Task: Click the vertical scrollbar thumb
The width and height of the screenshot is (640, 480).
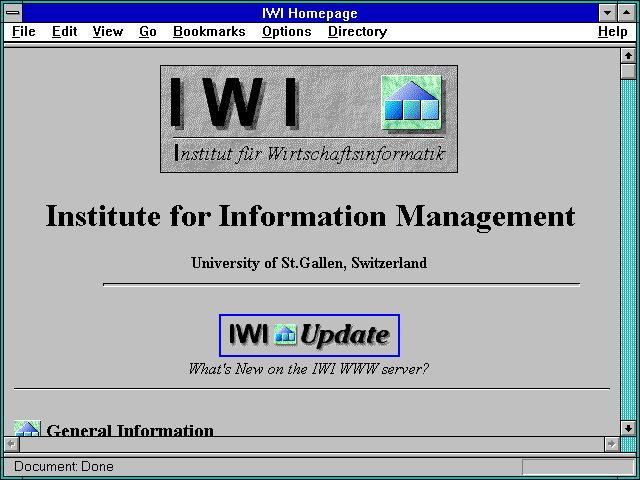Action: [628, 71]
